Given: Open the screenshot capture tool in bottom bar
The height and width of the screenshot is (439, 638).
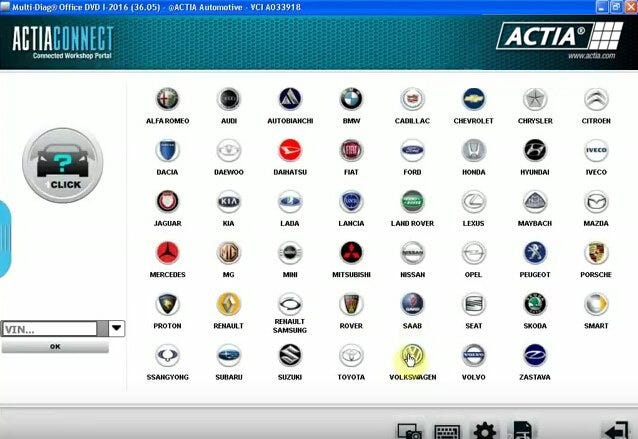Looking at the screenshot, I should click(409, 431).
